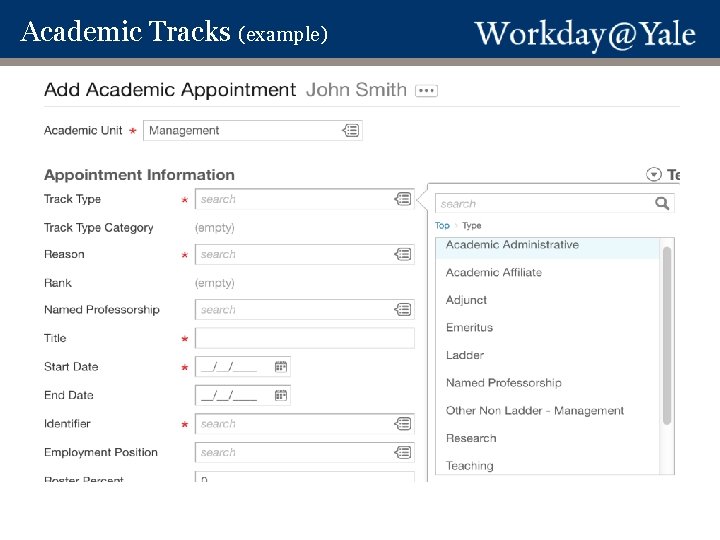Image resolution: width=720 pixels, height=540 pixels.
Task: Click the popup list search box
Action: point(554,203)
